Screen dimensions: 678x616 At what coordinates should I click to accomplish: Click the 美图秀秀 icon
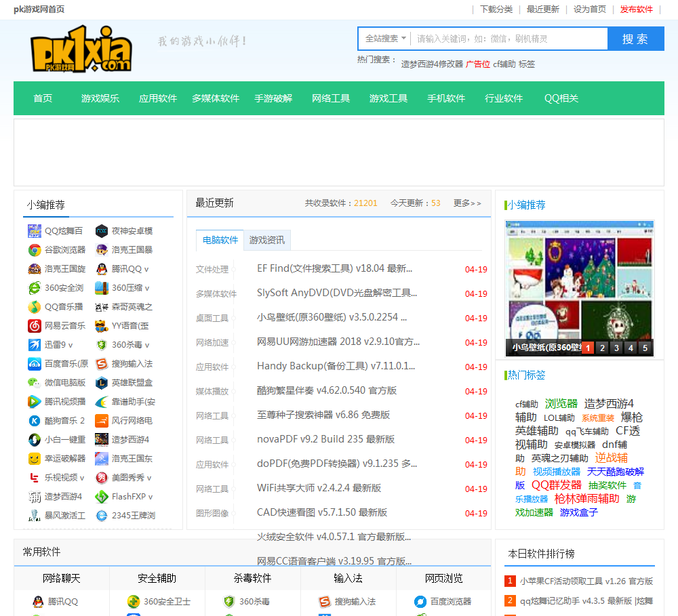click(x=102, y=477)
